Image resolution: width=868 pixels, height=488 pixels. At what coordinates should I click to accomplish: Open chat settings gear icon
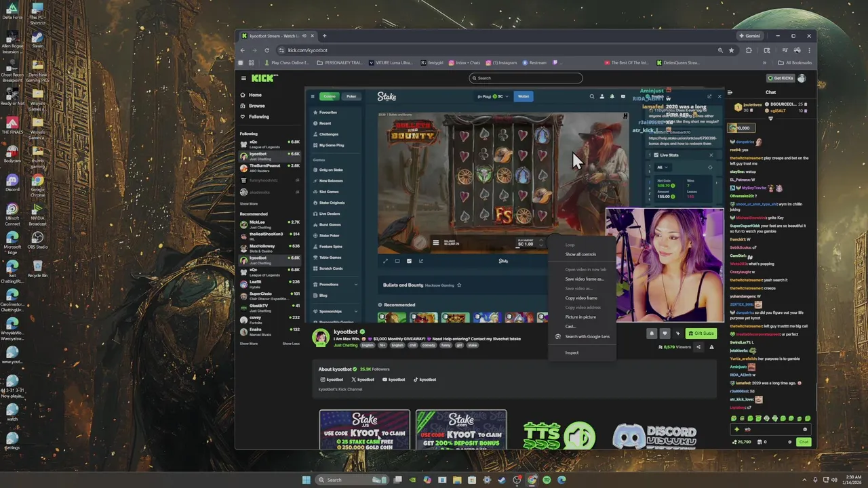[790, 442]
